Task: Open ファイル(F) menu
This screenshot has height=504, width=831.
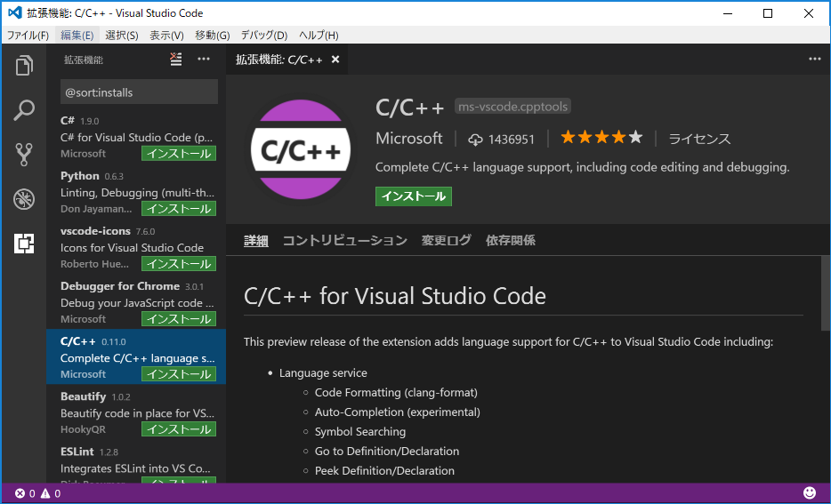Action: click(x=28, y=35)
